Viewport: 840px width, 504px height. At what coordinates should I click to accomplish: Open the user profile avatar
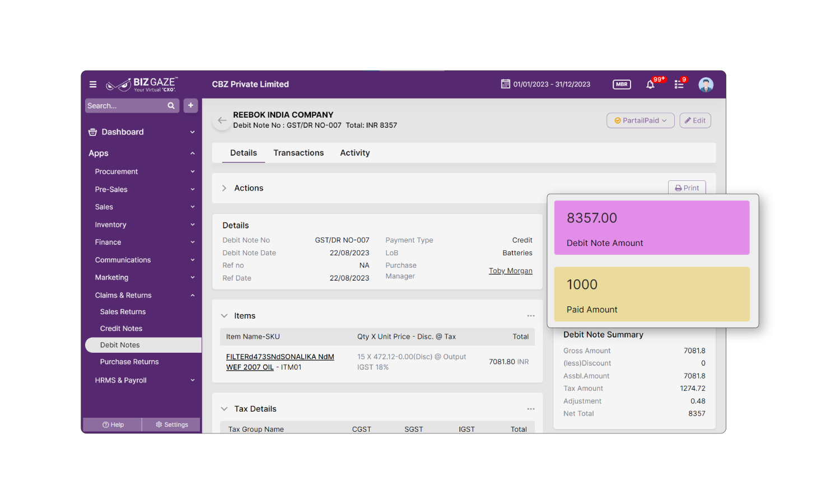point(706,85)
